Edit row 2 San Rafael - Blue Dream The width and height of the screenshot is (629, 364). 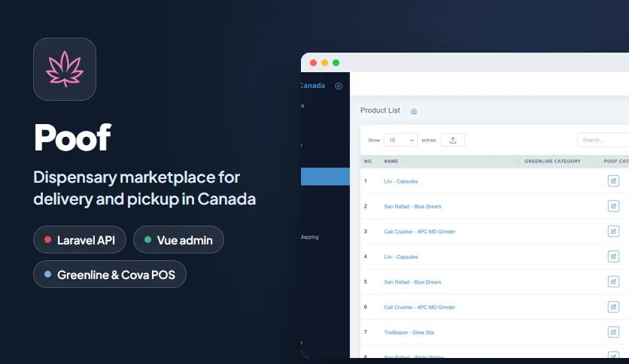(613, 206)
